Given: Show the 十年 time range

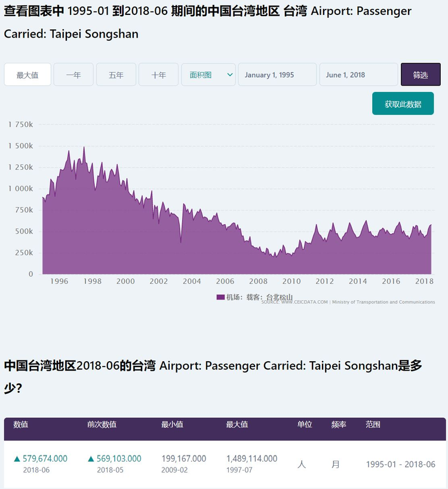Looking at the screenshot, I should 158,75.
